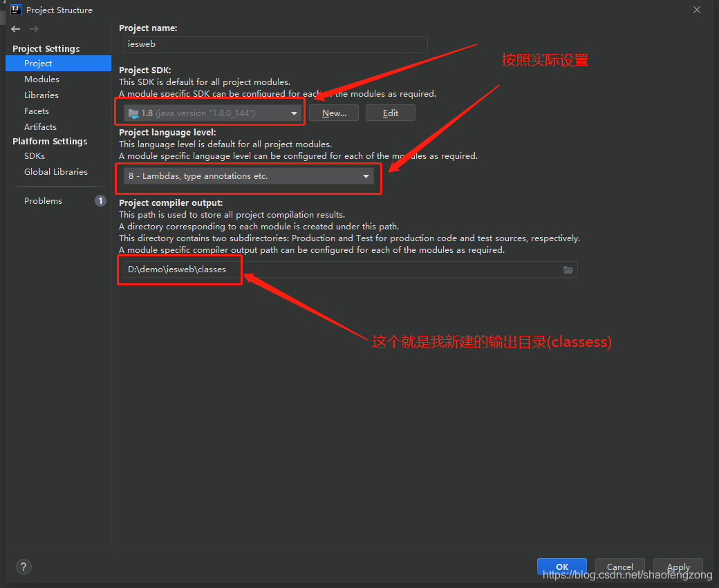Click the Problems count badge
Image resolution: width=719 pixels, height=588 pixels.
tap(100, 201)
